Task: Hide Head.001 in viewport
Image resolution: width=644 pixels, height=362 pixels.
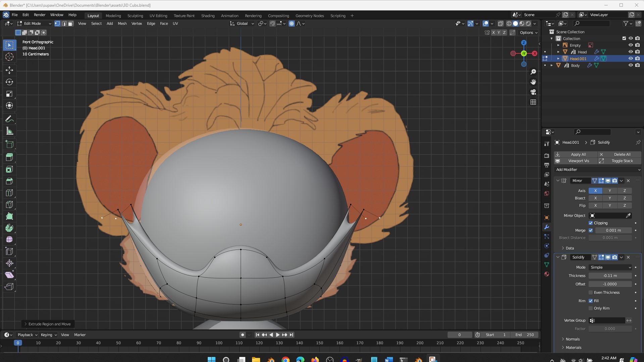Action: tap(631, 58)
